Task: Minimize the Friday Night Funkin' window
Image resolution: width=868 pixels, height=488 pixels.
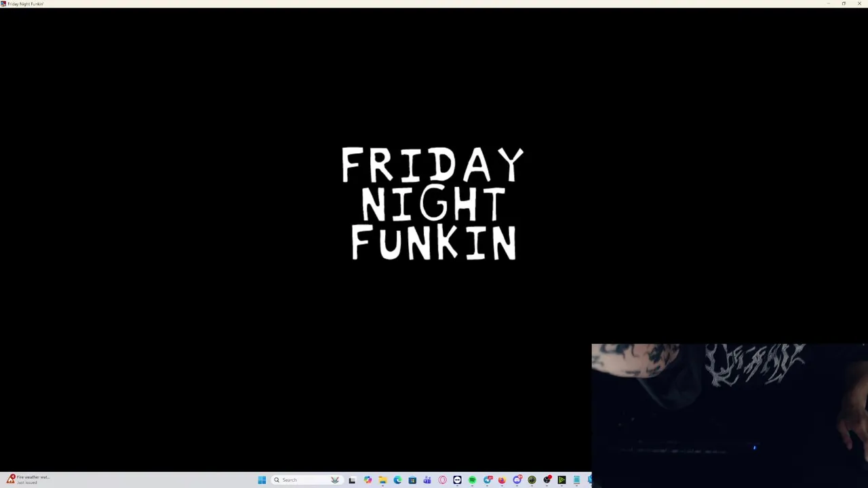Action: [828, 3]
